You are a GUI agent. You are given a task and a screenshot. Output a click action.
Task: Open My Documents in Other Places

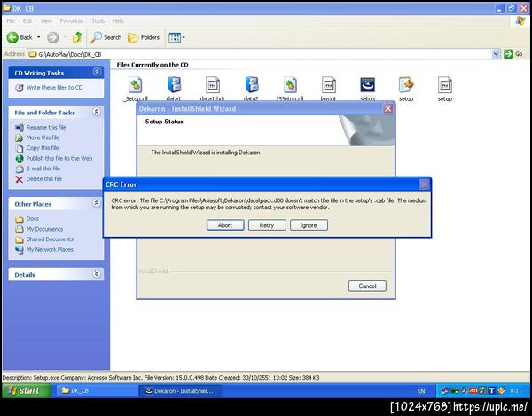tap(44, 229)
